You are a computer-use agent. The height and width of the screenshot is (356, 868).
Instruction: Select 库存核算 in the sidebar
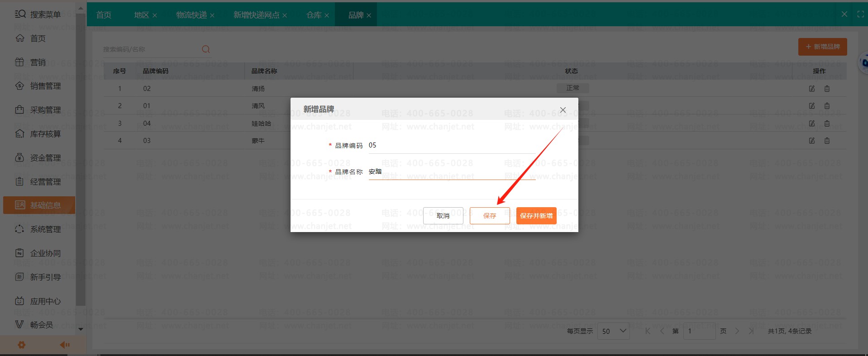[x=38, y=134]
